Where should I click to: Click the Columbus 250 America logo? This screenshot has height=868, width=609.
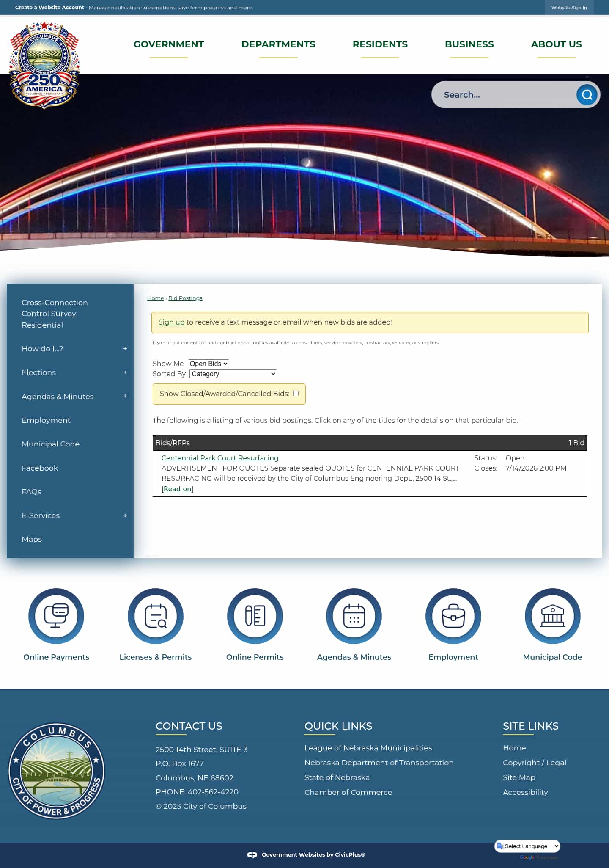click(x=44, y=65)
